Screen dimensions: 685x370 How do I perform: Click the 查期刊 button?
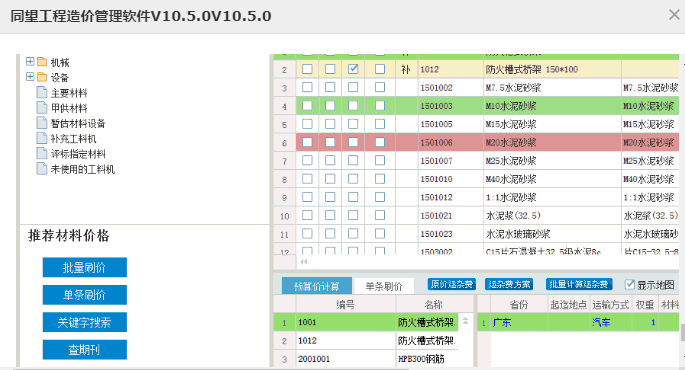(85, 349)
